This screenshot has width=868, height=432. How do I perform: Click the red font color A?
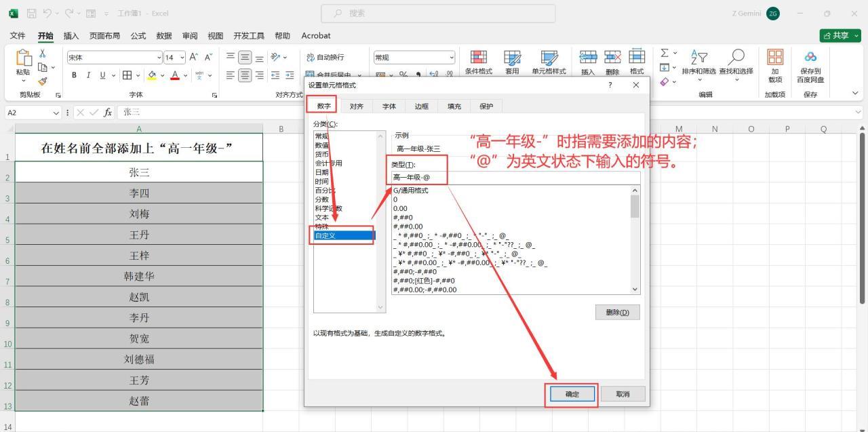[x=176, y=75]
